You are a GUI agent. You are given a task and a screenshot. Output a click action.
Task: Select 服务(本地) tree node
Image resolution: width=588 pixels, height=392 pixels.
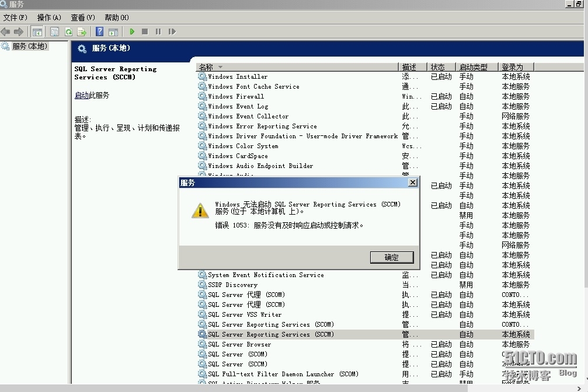30,46
